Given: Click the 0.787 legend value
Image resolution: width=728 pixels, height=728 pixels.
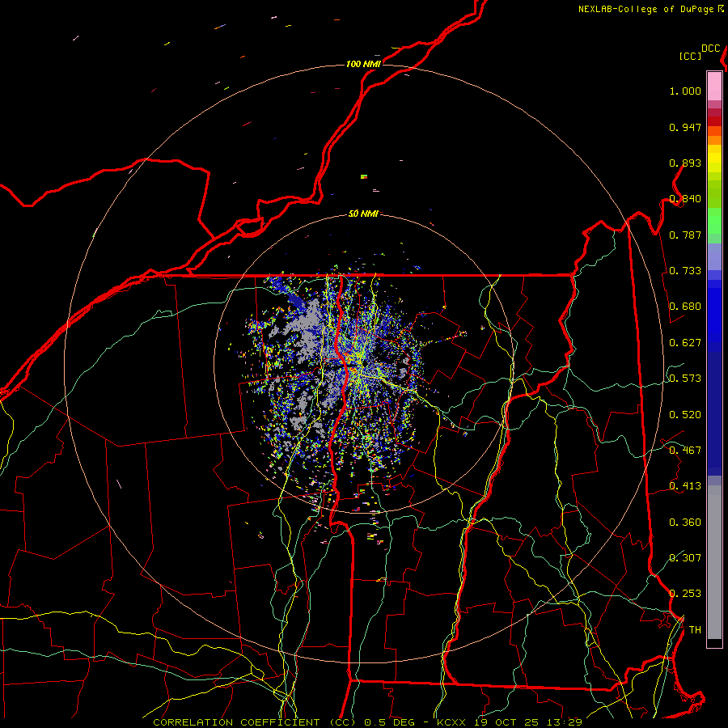Looking at the screenshot, I should point(685,235).
